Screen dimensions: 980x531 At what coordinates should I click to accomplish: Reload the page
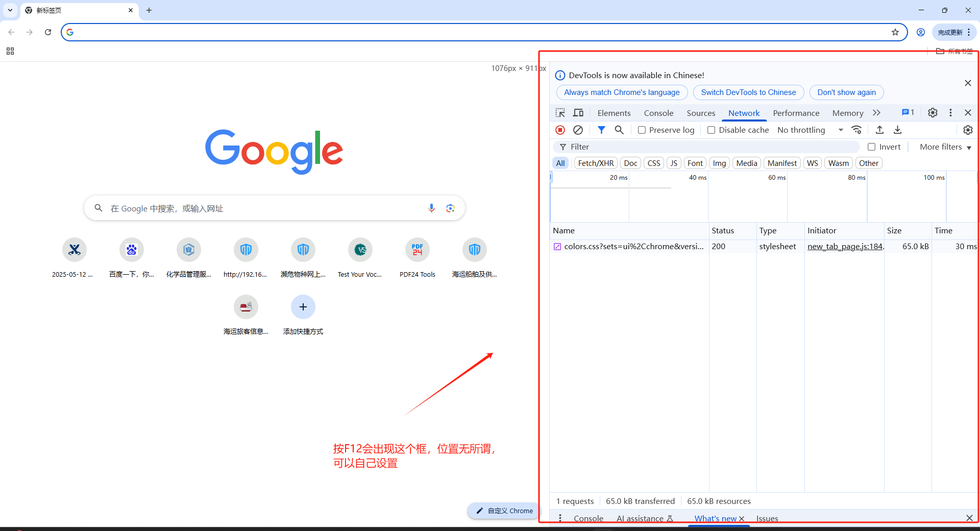tap(48, 32)
